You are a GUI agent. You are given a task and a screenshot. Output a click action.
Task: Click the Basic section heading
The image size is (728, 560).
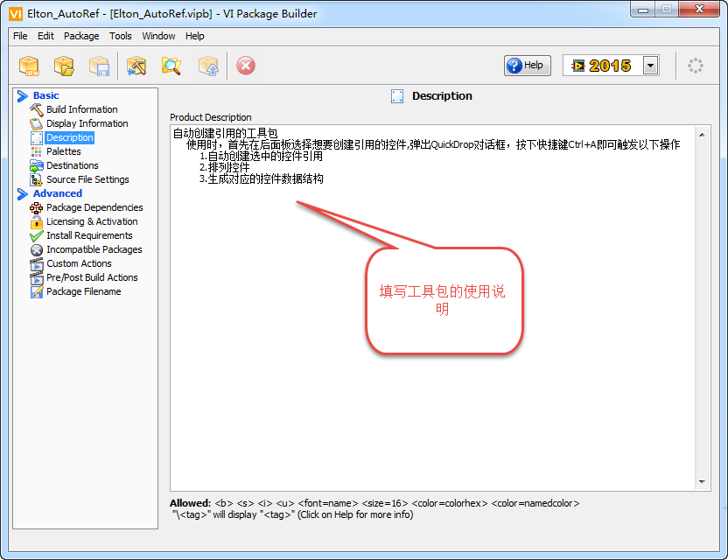[46, 95]
